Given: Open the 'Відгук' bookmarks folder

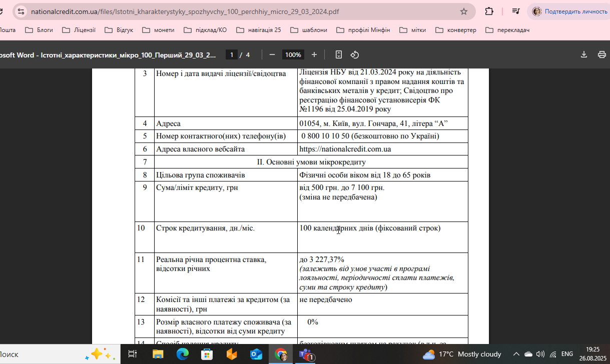Looking at the screenshot, I should (119, 30).
